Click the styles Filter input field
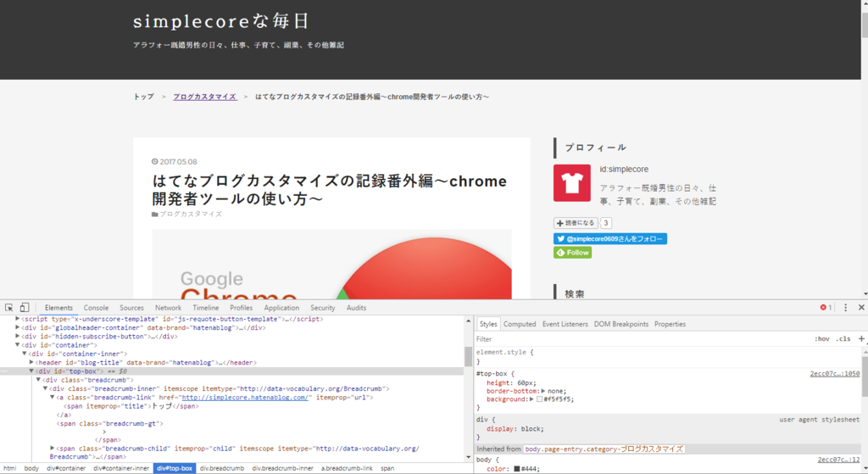The width and height of the screenshot is (868, 474). coord(643,339)
